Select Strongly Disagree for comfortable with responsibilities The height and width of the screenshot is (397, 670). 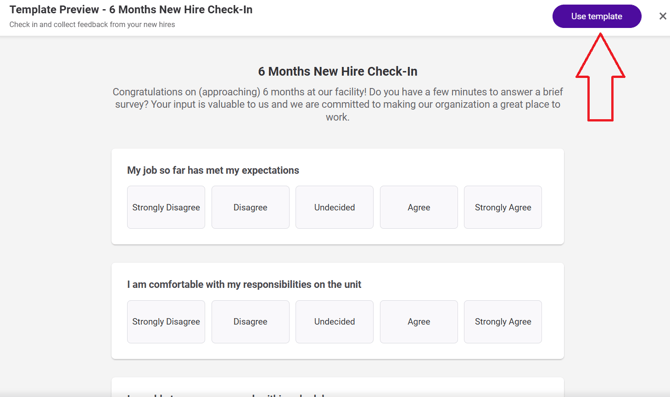(166, 322)
